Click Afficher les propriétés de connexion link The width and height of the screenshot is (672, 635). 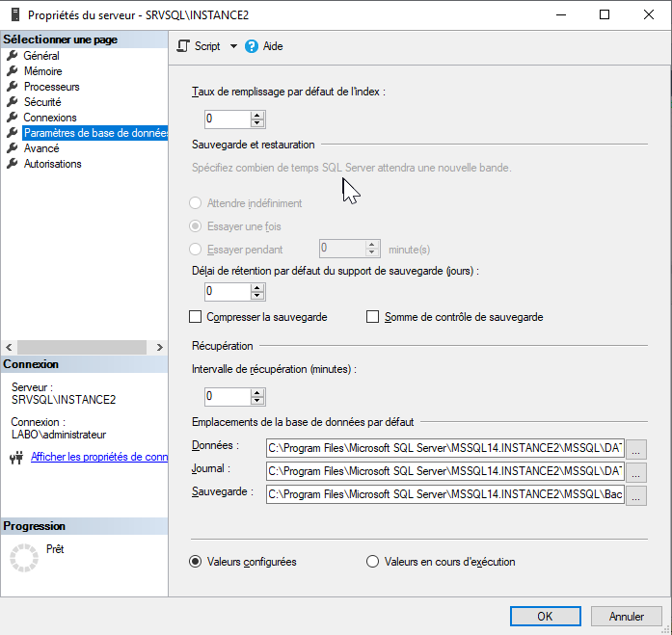pos(99,457)
